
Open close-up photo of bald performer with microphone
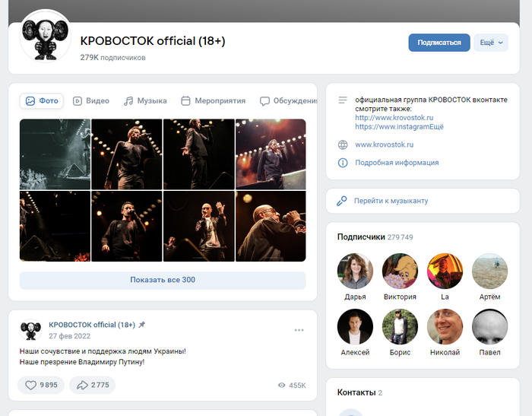[271, 226]
